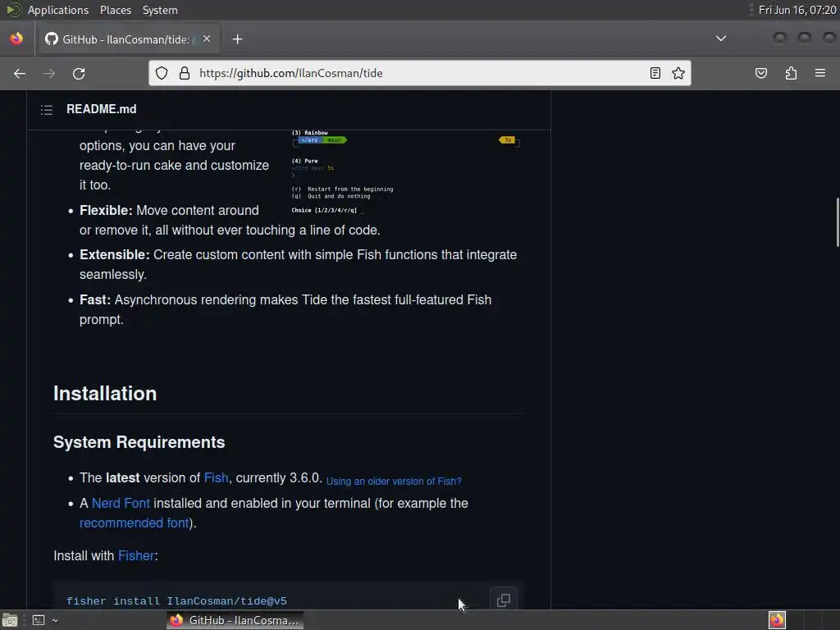
Task: Follow the recommended font link
Action: (x=135, y=523)
